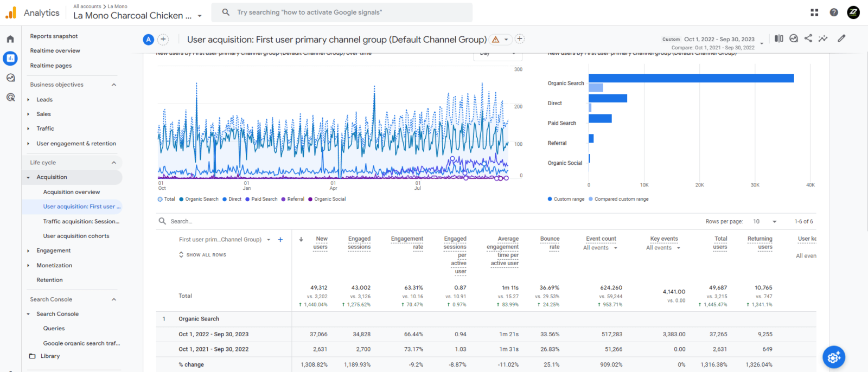Sort by Returning users column header
Screen dimensions: 868x372
pyautogui.click(x=759, y=243)
